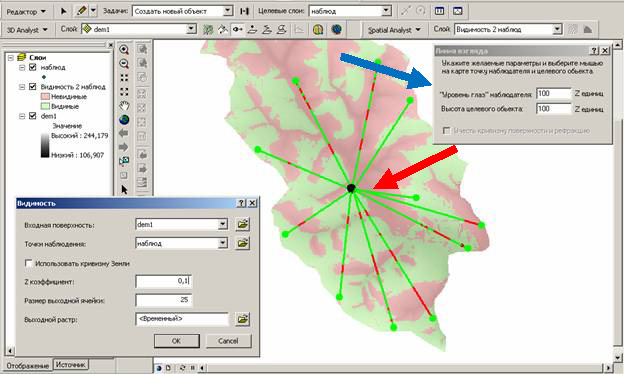Image resolution: width=624 pixels, height=374 pixels.
Task: Enable Использовать кривизну Земли checkbox
Action: [28, 263]
